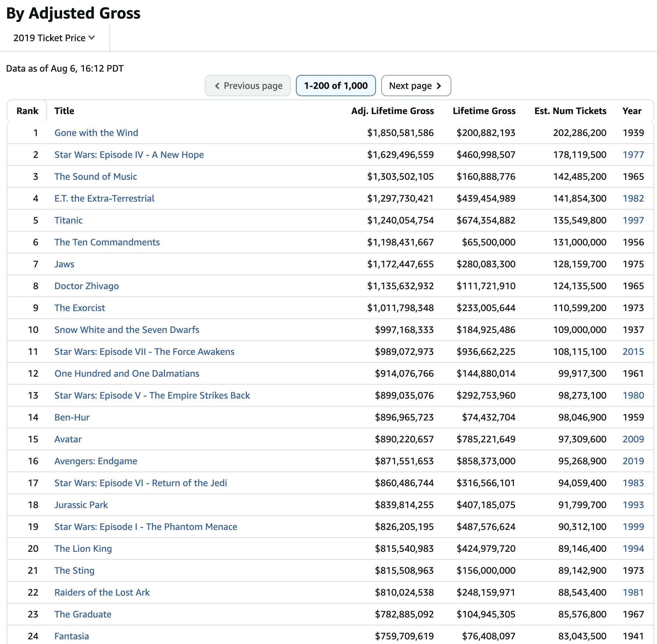
Task: Sort by the Lifetime Gross column header
Action: click(x=484, y=111)
